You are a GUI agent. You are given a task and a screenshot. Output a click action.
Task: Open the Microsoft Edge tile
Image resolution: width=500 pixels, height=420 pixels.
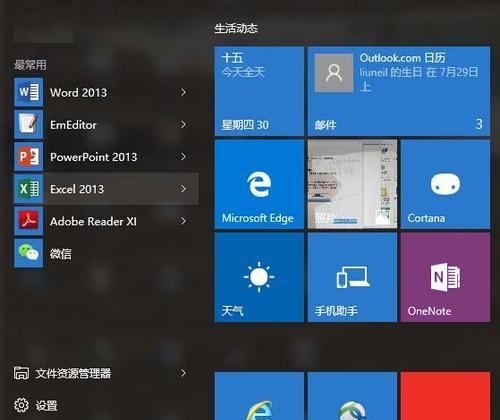click(x=259, y=184)
